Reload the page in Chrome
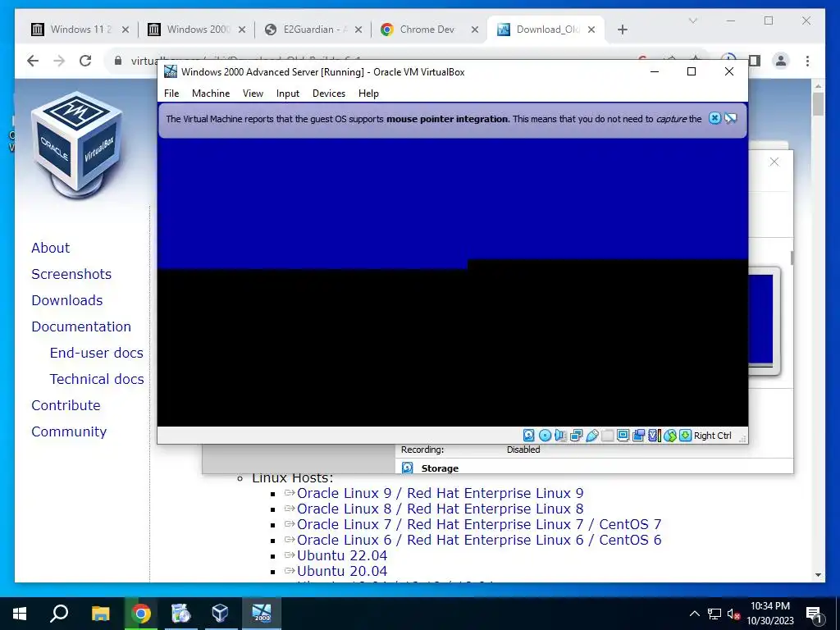Image resolution: width=840 pixels, height=630 pixels. click(85, 61)
